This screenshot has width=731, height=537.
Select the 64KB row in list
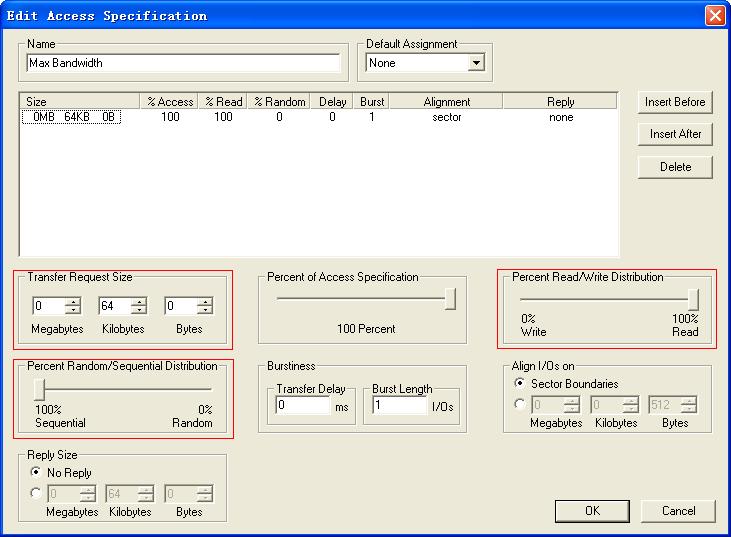point(71,117)
